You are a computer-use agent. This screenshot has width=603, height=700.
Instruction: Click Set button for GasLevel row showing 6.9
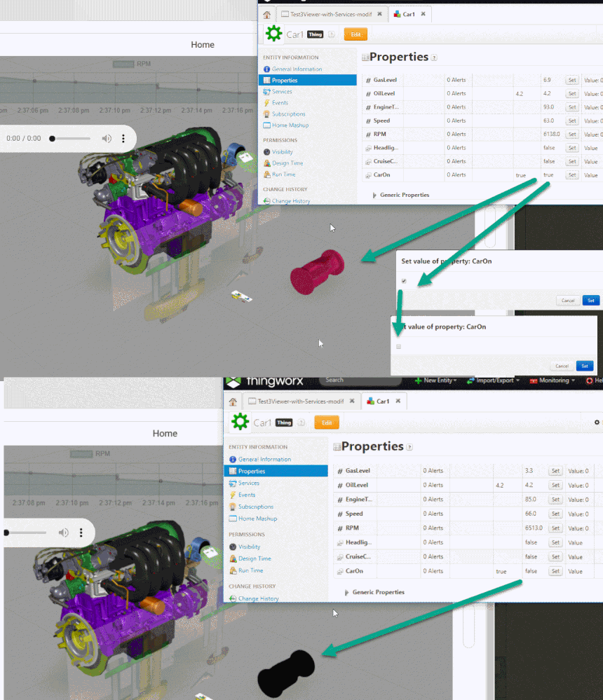click(x=572, y=81)
